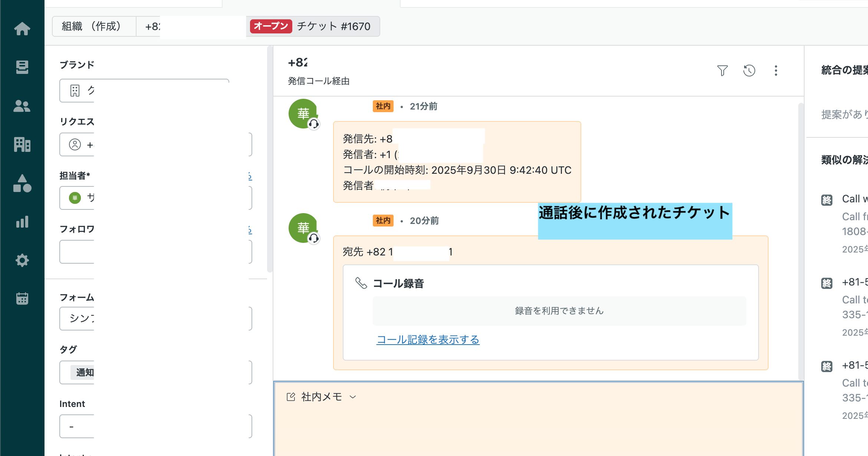This screenshot has width=868, height=456.
Task: Go to Home in the sidebar
Action: (x=22, y=29)
